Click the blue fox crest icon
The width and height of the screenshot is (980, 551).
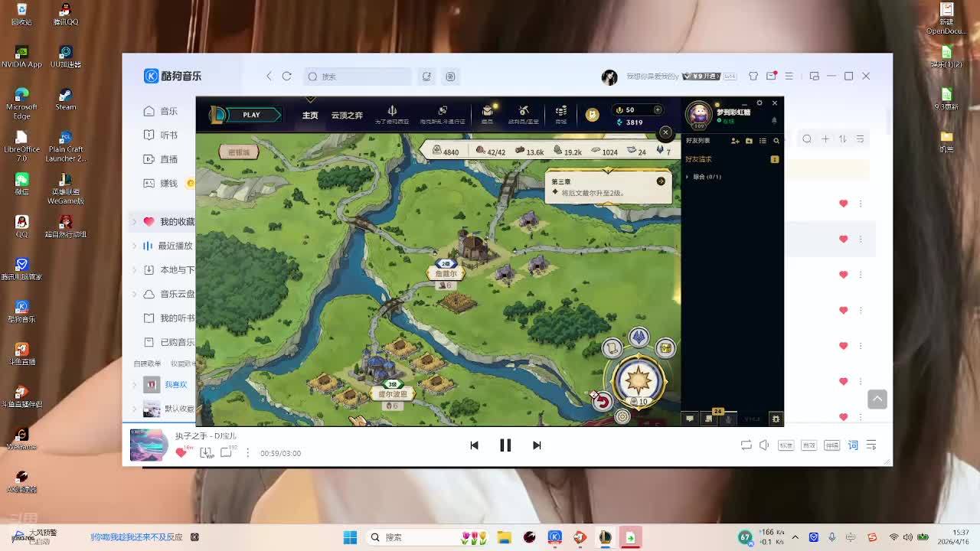pyautogui.click(x=639, y=337)
